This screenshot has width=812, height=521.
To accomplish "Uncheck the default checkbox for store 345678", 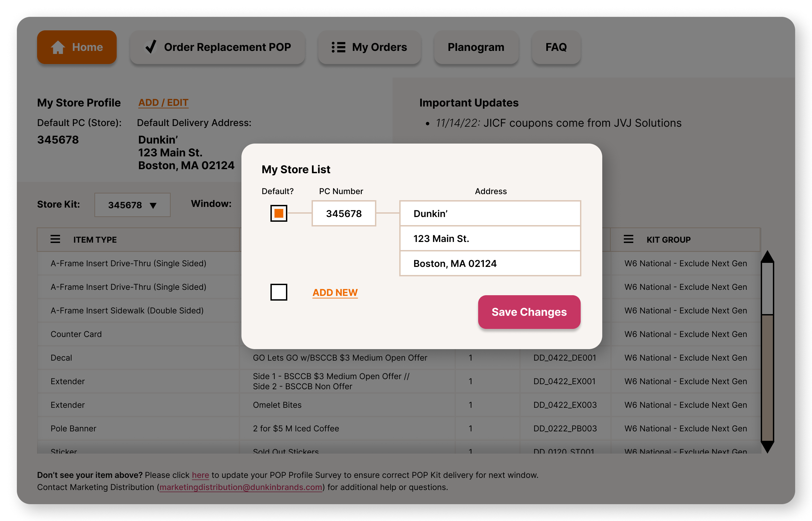I will tap(279, 213).
